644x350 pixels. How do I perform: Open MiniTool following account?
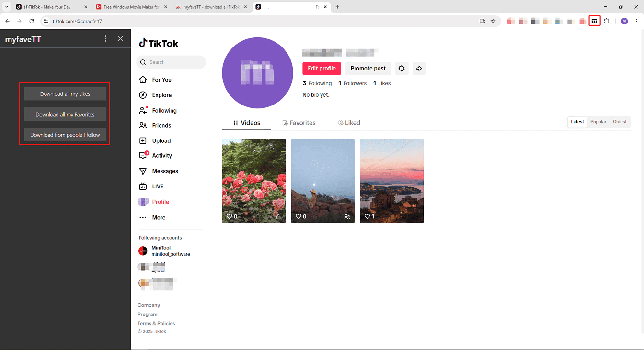[x=164, y=251]
